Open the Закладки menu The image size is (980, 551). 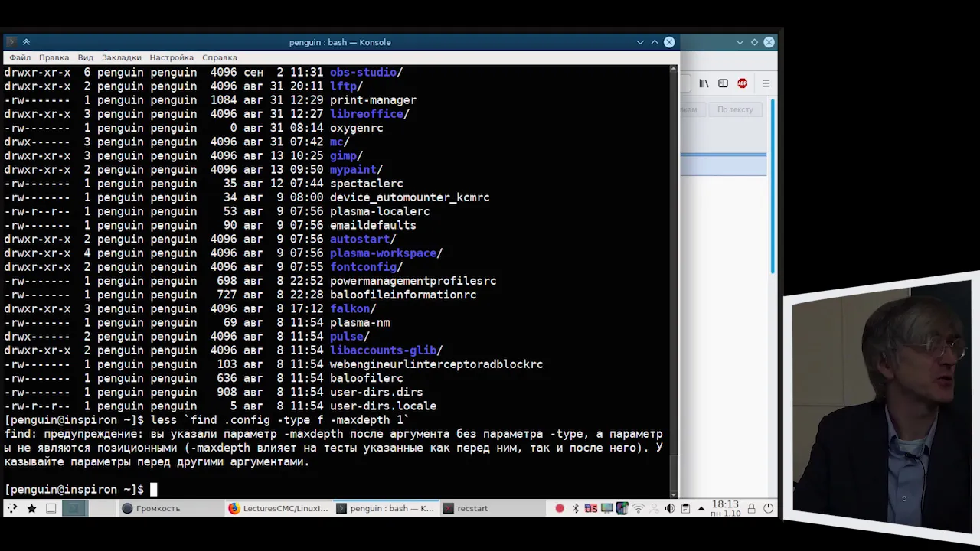(121, 57)
